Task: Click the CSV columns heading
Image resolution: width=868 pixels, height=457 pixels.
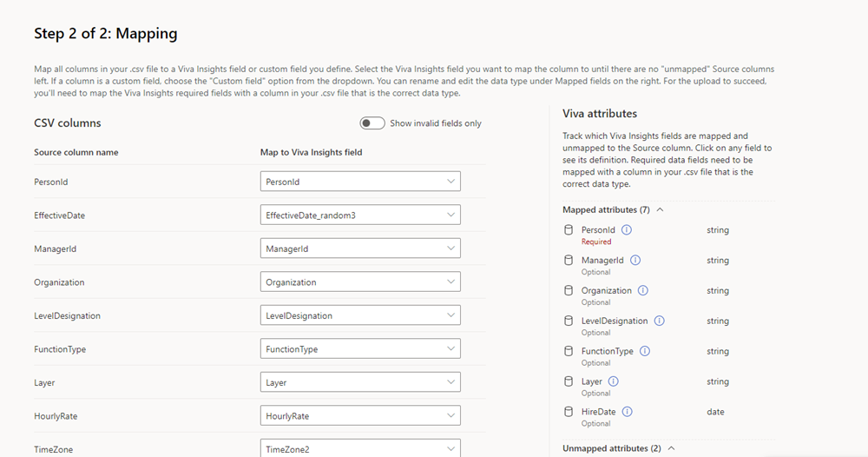Action: pos(68,123)
